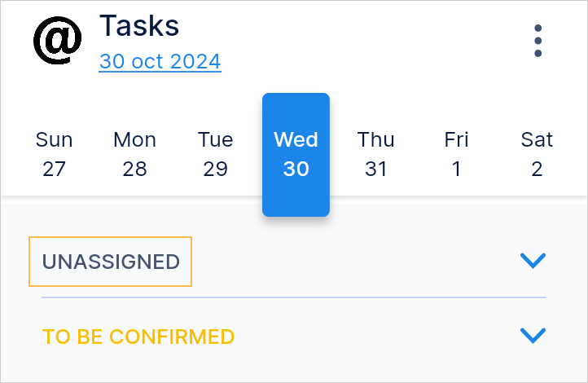The image size is (588, 383).
Task: Click the empty area below To Be Confirmed
Action: (293, 368)
